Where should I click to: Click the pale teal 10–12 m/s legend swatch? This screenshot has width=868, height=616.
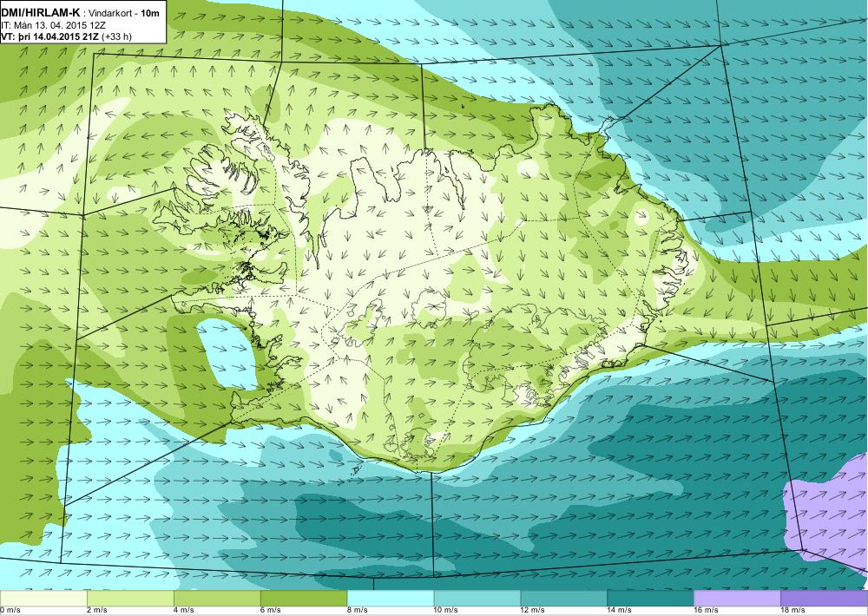477,598
